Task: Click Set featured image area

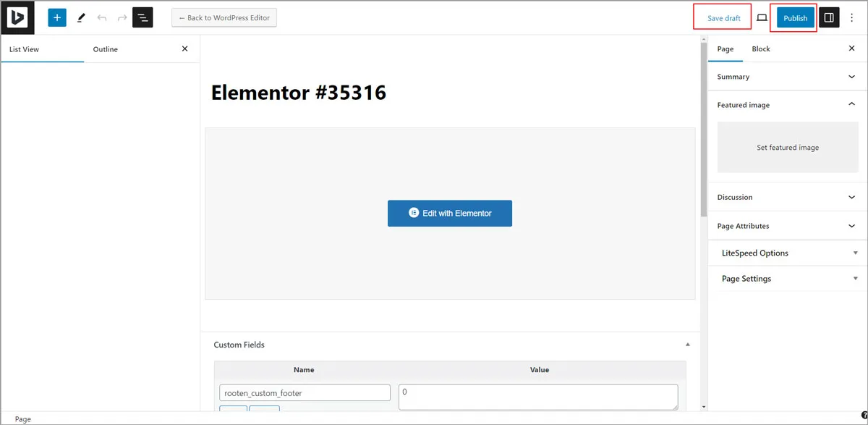Action: pyautogui.click(x=788, y=147)
